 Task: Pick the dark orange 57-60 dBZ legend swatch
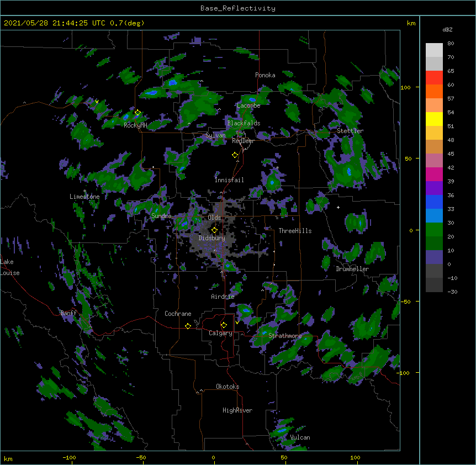[434, 91]
